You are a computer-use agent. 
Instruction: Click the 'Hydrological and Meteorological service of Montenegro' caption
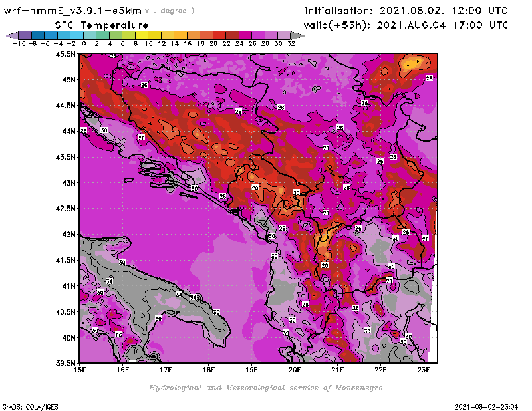[265, 388]
